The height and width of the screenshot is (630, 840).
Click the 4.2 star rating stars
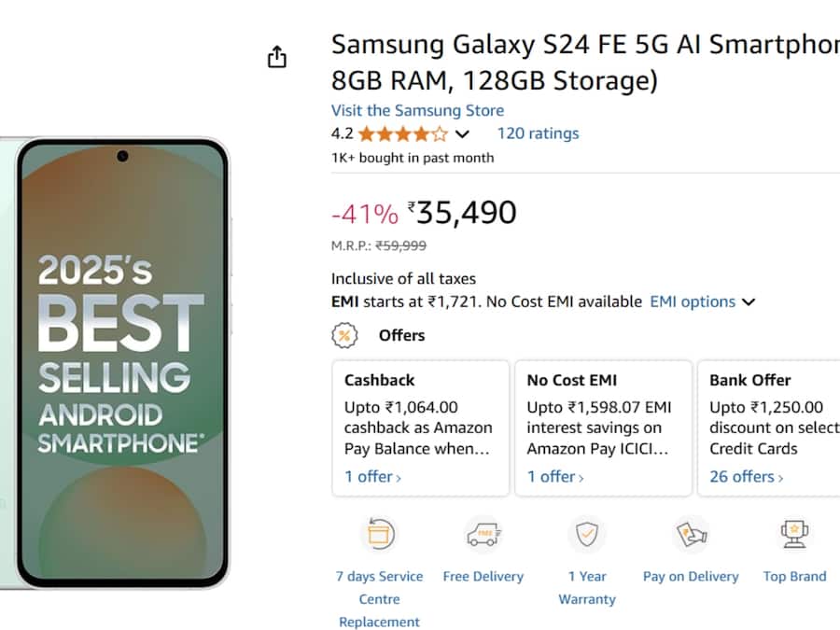pos(403,133)
